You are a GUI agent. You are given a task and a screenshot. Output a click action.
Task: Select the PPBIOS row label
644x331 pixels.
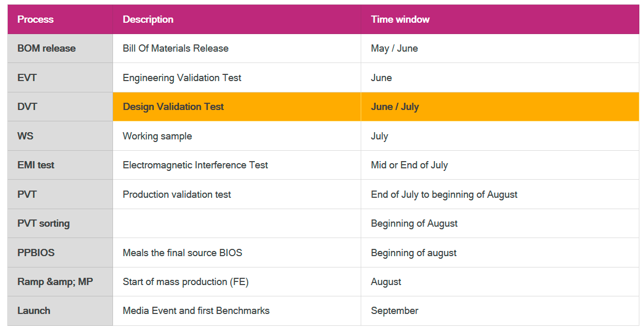click(x=36, y=253)
